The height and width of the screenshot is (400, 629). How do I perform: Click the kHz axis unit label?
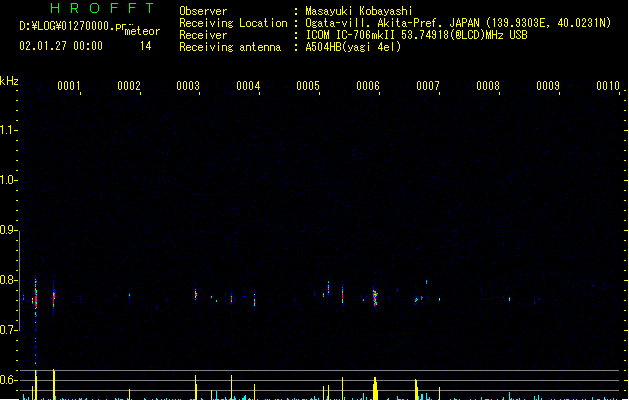tap(9, 81)
